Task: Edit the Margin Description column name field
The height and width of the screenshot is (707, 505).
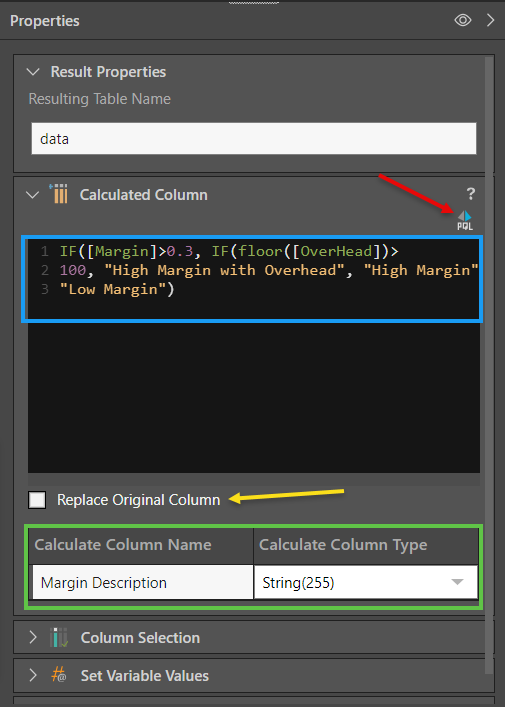Action: pos(142,583)
